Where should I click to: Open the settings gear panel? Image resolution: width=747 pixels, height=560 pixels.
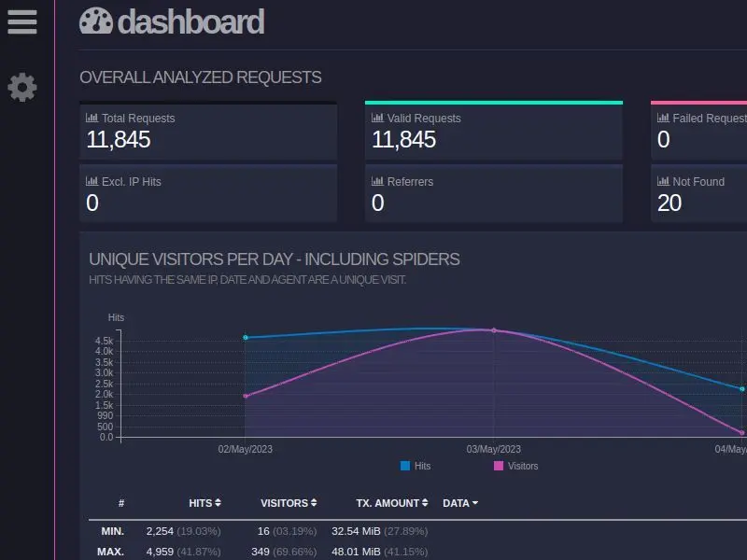(22, 88)
